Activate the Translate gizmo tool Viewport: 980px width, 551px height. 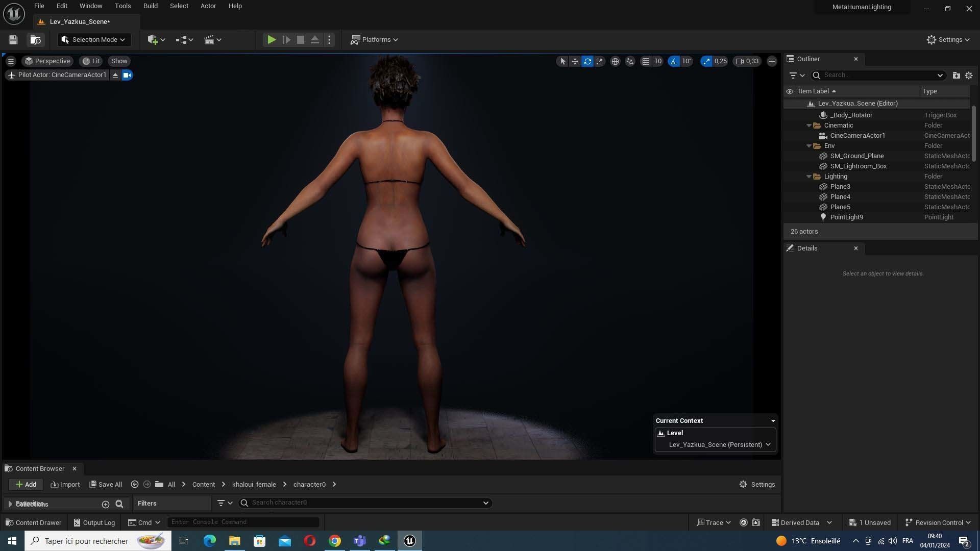click(575, 61)
